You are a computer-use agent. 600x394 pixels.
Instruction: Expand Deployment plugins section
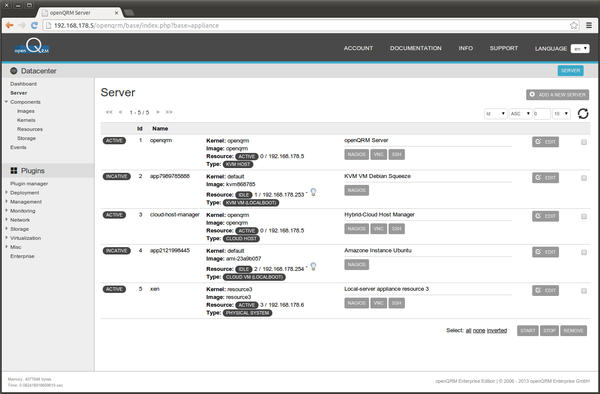pyautogui.click(x=7, y=192)
